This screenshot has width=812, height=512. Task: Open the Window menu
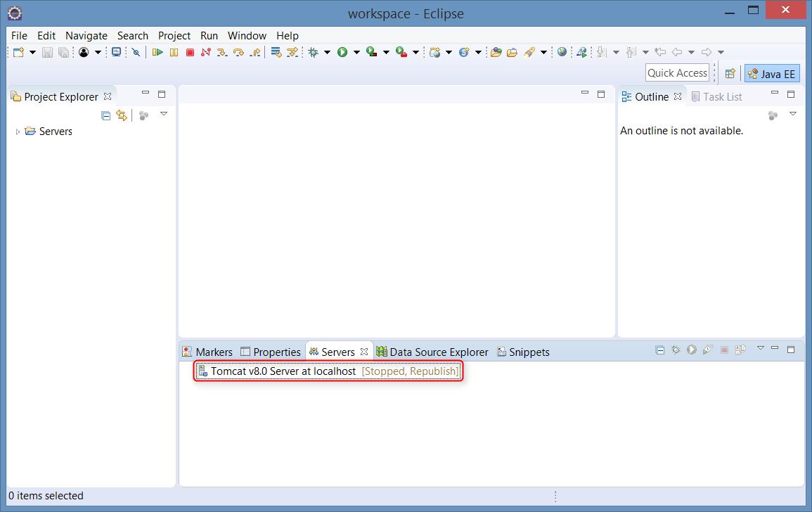[247, 36]
